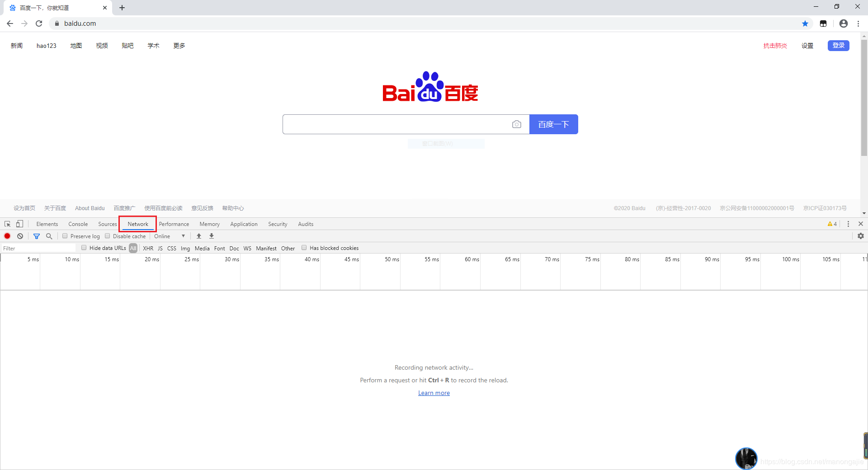Check Has blocked cookies

point(304,248)
